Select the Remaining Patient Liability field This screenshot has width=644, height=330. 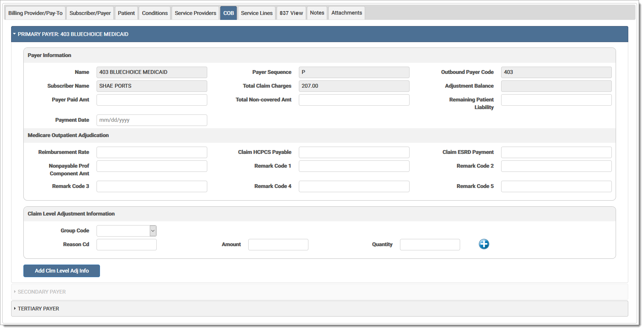[556, 100]
